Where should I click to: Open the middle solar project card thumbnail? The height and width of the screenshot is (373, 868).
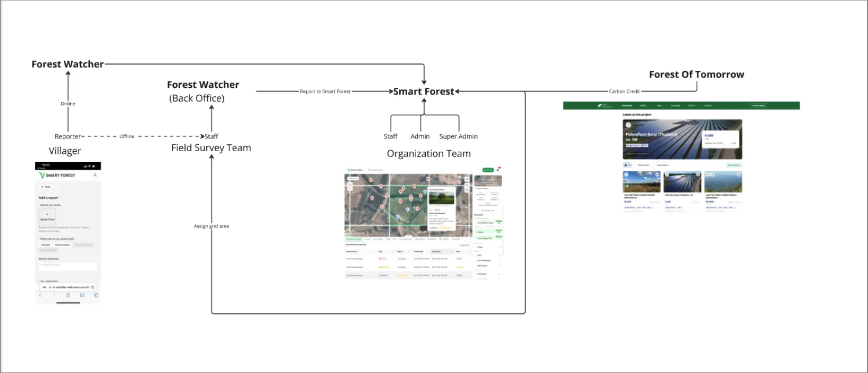(682, 181)
